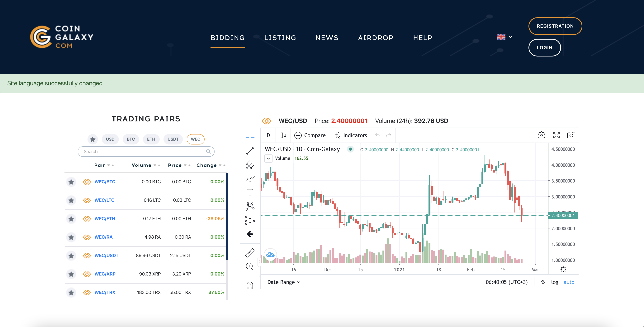
Task: Click the trading pairs Search field
Action: pos(146,151)
